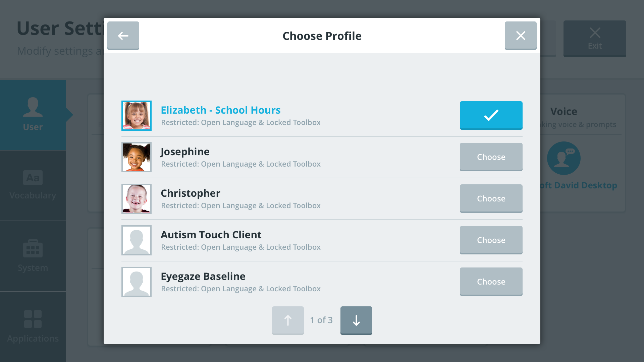Choose the Autism Touch Client profile

pyautogui.click(x=491, y=240)
